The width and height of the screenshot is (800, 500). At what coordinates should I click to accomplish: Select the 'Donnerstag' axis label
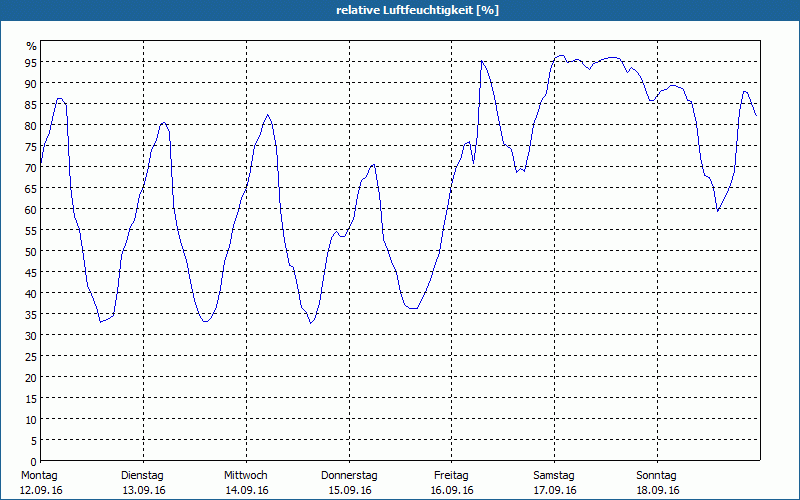click(349, 476)
